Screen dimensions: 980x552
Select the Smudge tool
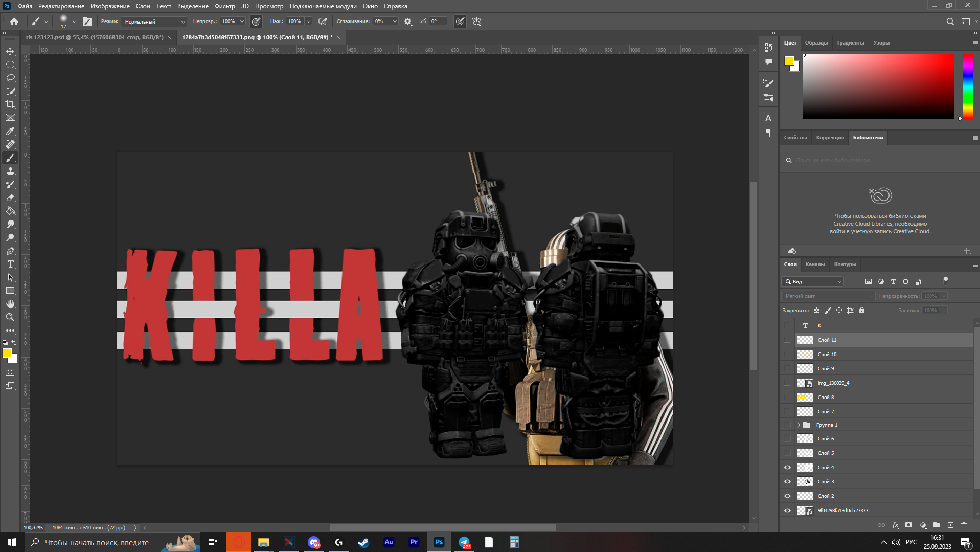click(10, 224)
